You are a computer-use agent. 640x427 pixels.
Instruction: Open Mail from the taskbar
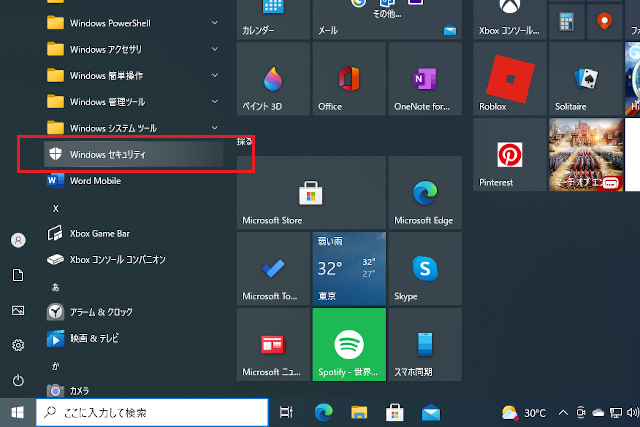point(431,413)
